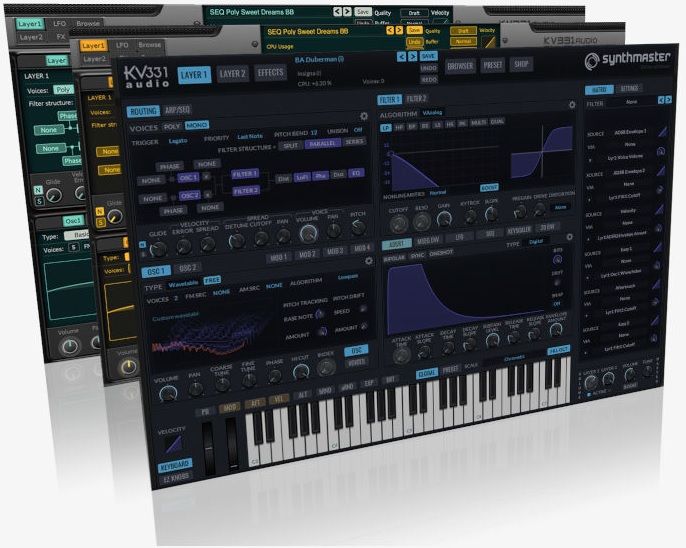Open filter Algorithm dropdown showing VAnalog

[x=432, y=112]
